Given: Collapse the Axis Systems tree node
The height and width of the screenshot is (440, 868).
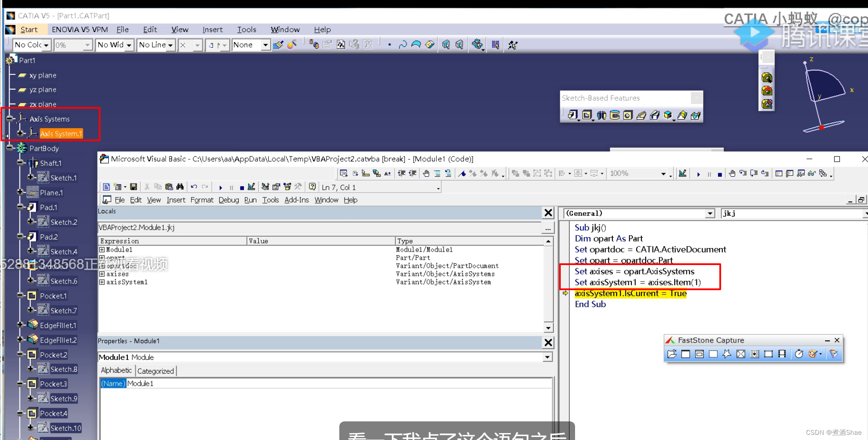Looking at the screenshot, I should (x=10, y=118).
